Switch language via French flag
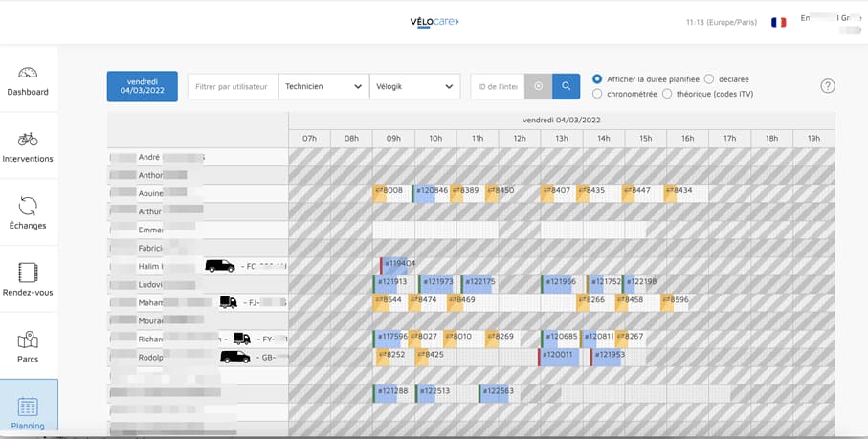 pos(778,23)
